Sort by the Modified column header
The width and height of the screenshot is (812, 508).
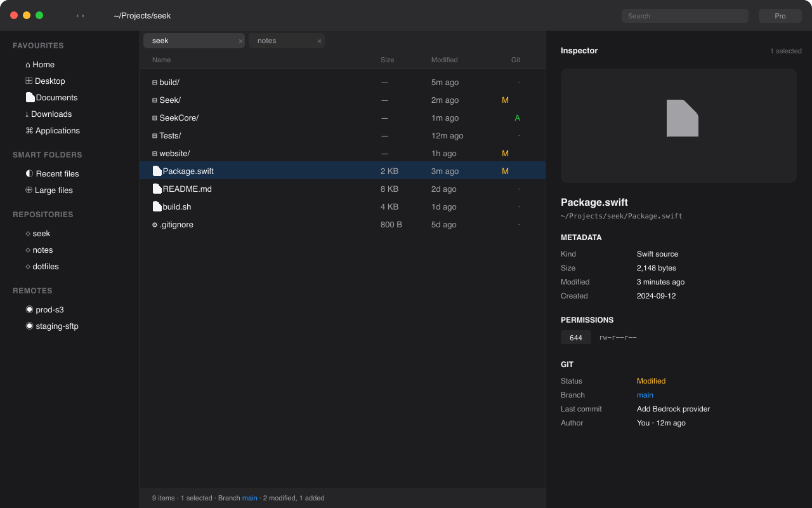(444, 60)
